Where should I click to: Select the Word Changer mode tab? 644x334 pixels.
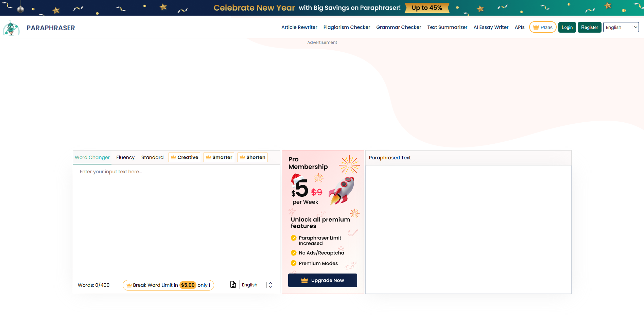pyautogui.click(x=92, y=157)
